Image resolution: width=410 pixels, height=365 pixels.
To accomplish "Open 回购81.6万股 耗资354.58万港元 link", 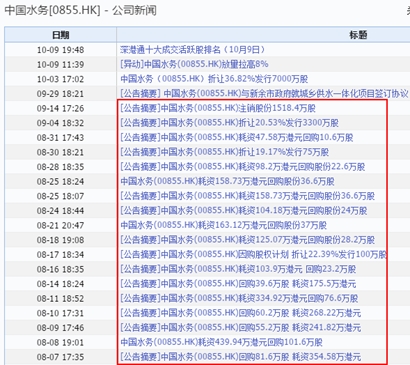I will (240, 357).
